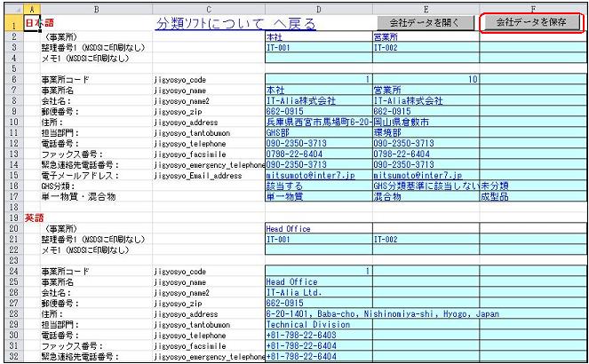The width and height of the screenshot is (589, 364).
Task: Click the 未分類 cell
Action: [533, 186]
